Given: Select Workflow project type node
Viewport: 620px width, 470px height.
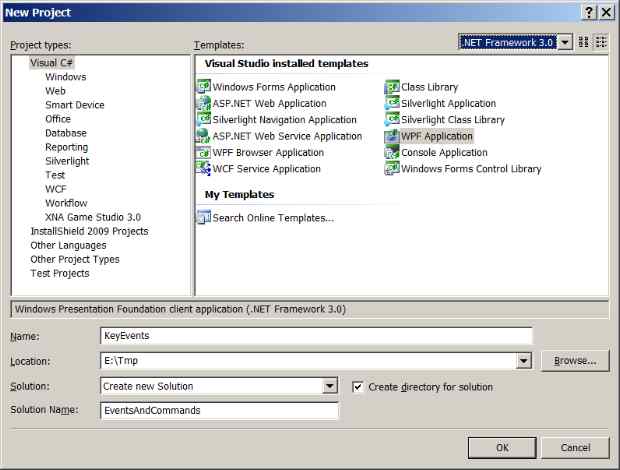Looking at the screenshot, I should [x=66, y=203].
